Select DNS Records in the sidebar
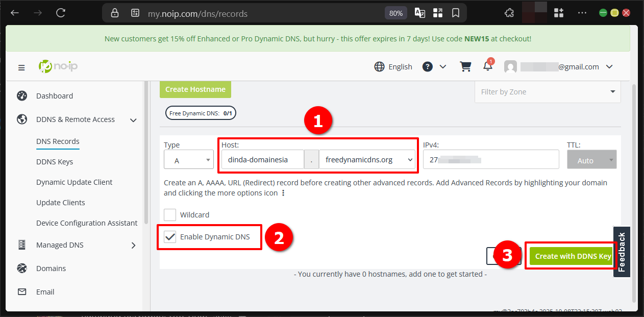 [58, 141]
